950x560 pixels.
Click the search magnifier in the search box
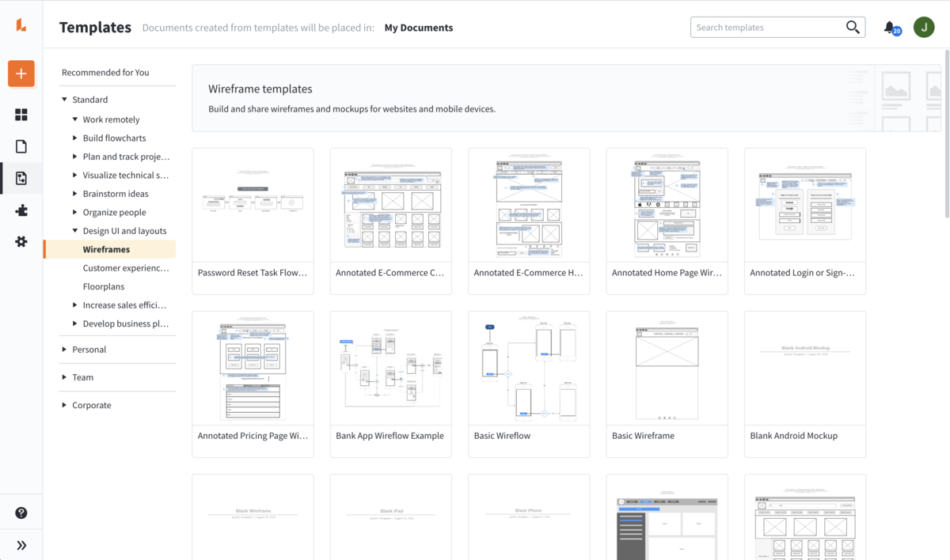[x=853, y=26]
